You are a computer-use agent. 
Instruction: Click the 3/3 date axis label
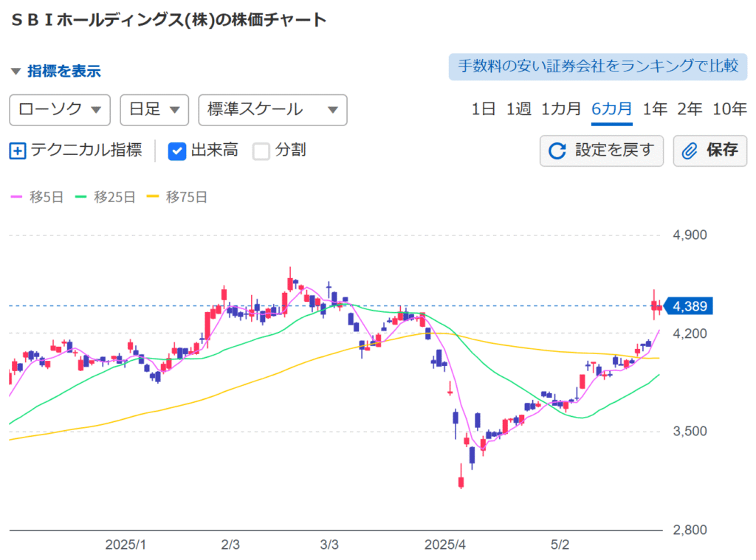(329, 545)
